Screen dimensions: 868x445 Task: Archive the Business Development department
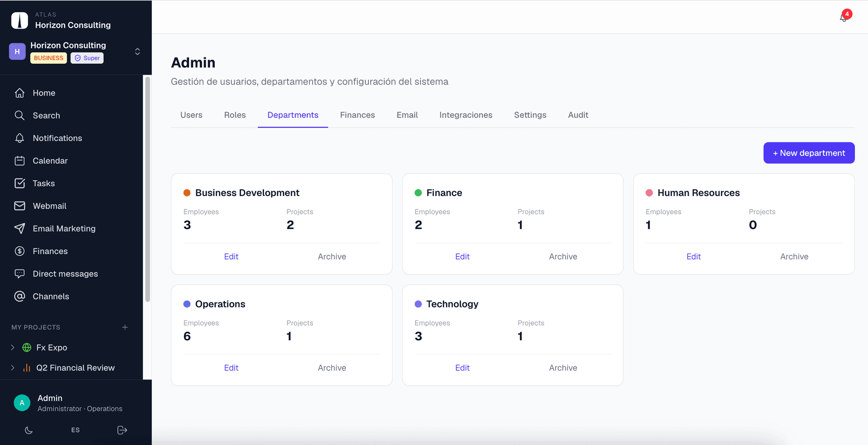tap(332, 257)
